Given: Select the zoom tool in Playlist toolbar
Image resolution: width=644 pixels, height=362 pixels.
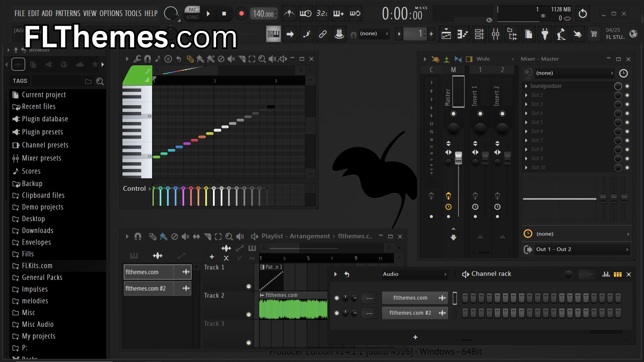Looking at the screenshot, I should pyautogui.click(x=229, y=237).
